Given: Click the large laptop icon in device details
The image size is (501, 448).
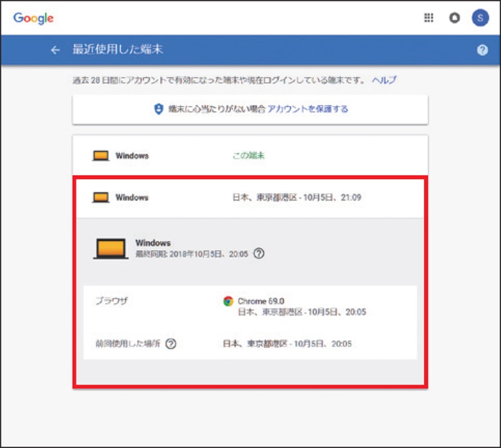Looking at the screenshot, I should click(111, 249).
